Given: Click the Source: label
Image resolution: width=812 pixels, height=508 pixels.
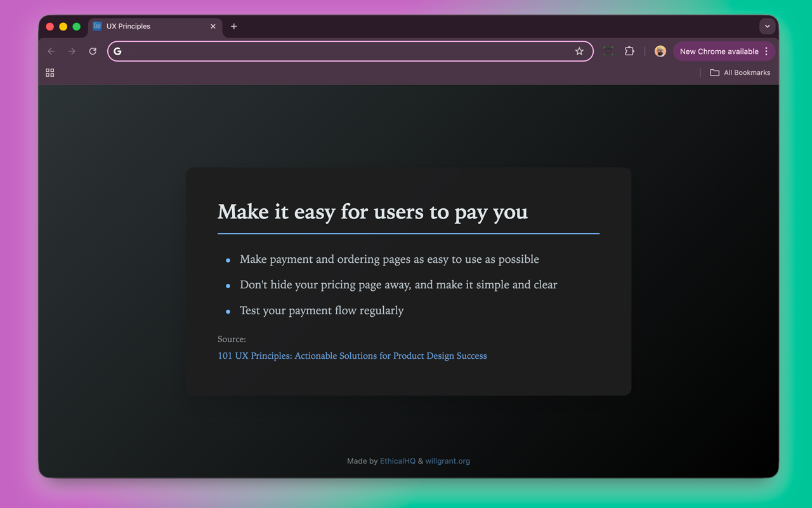Looking at the screenshot, I should (232, 339).
